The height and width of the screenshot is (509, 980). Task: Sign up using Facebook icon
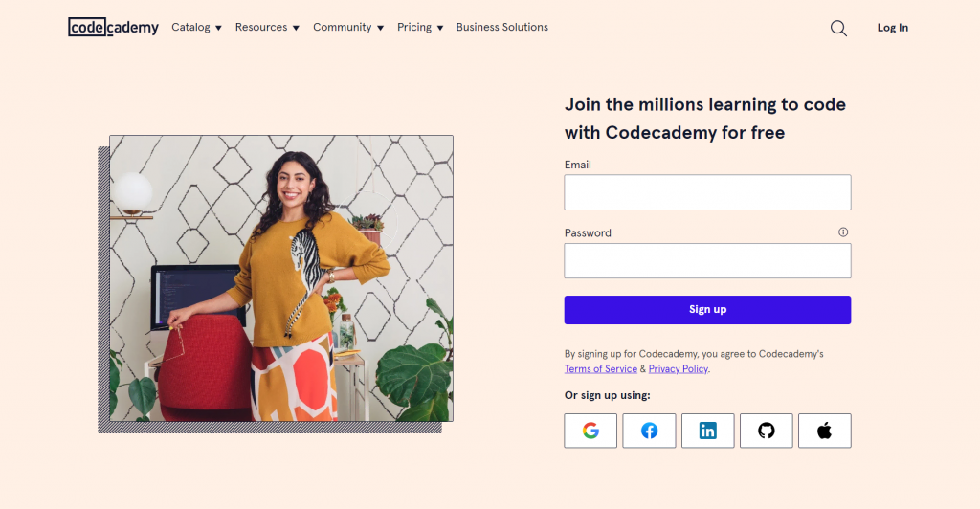[x=649, y=431]
